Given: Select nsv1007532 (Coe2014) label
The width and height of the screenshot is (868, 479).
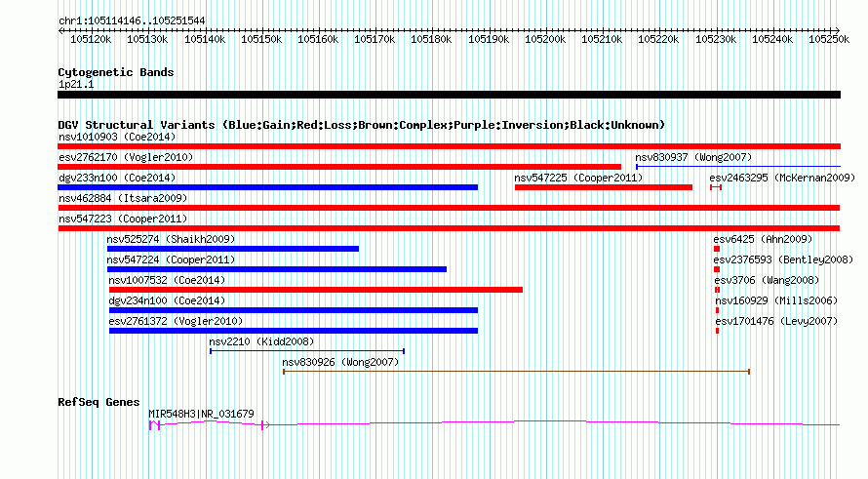Looking at the screenshot, I should pyautogui.click(x=167, y=280).
